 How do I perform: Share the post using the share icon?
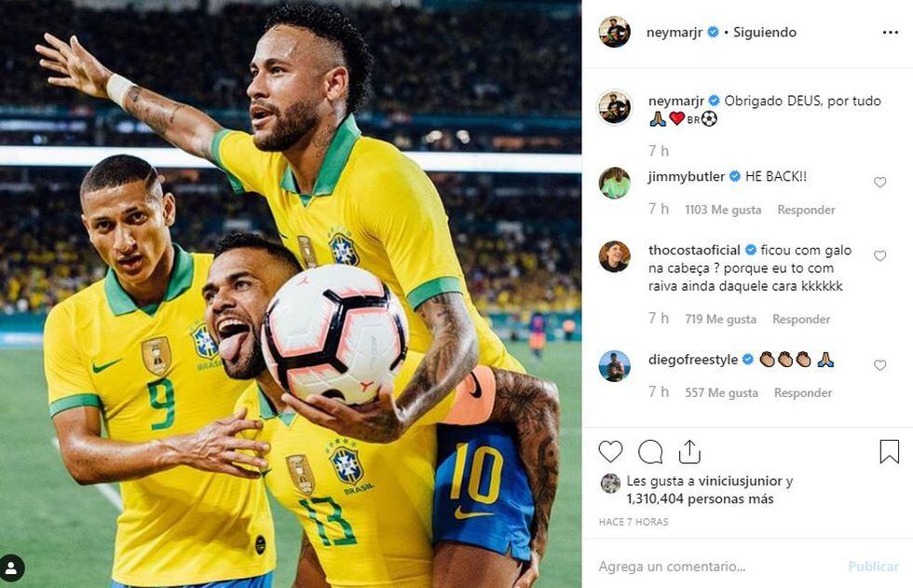[689, 451]
